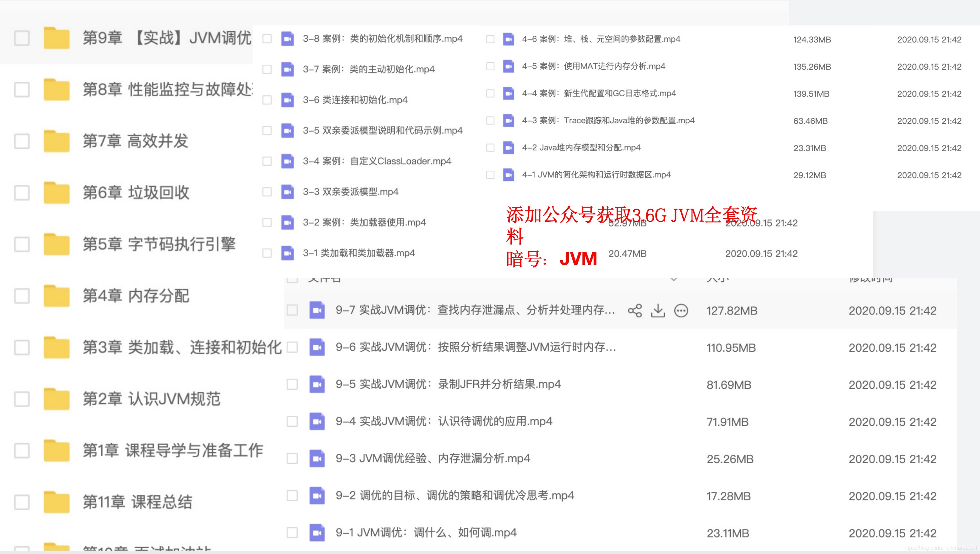Viewport: 980px width, 554px height.
Task: Select the checkbox next to 第9章 folder
Action: point(22,38)
